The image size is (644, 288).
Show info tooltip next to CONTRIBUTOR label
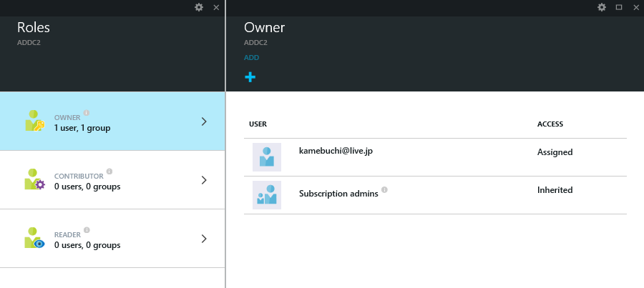109,172
